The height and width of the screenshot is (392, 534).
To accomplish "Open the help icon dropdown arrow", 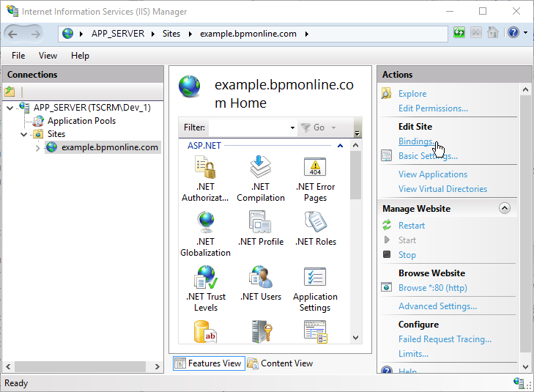I will 525,33.
